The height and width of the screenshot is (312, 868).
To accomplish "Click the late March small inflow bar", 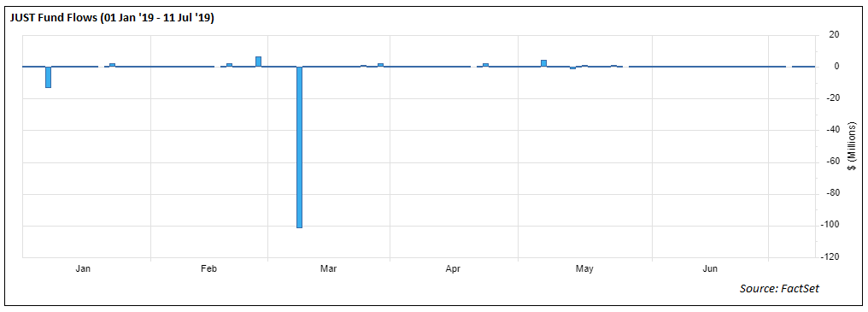I will [x=381, y=65].
